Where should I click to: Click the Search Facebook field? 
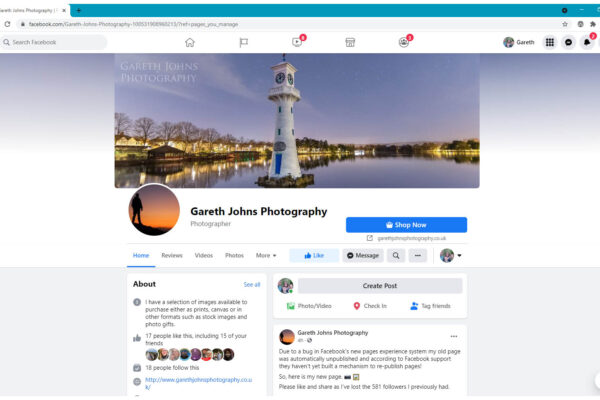point(54,42)
